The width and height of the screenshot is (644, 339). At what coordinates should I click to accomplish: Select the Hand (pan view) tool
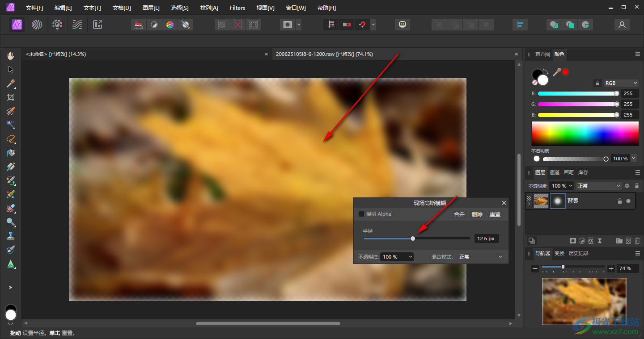(11, 56)
